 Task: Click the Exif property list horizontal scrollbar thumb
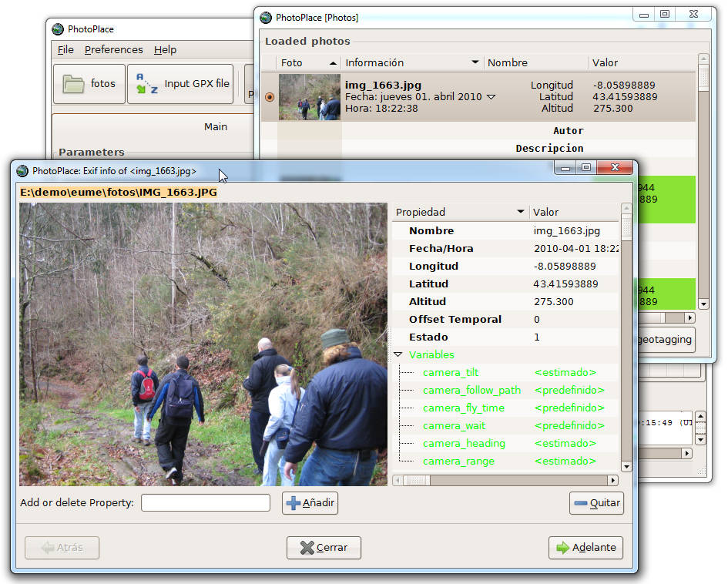pyautogui.click(x=417, y=481)
